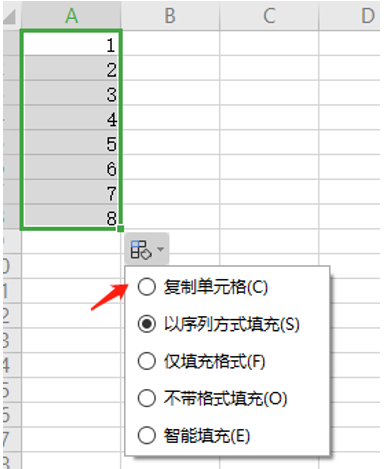The image size is (384, 469).
Task: Click empty cell in column B beside 2
Action: (170, 68)
